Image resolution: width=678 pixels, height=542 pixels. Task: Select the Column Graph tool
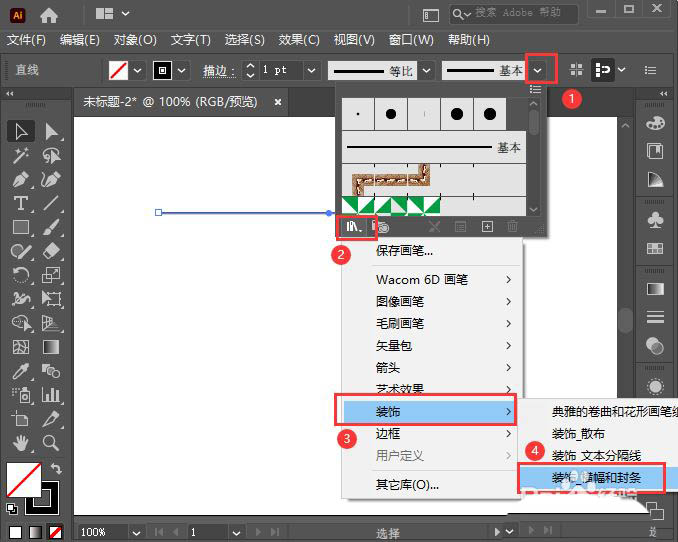[x=51, y=394]
